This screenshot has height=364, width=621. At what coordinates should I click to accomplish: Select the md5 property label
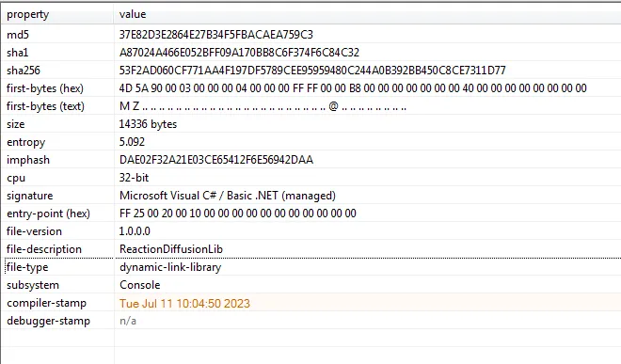[18, 35]
